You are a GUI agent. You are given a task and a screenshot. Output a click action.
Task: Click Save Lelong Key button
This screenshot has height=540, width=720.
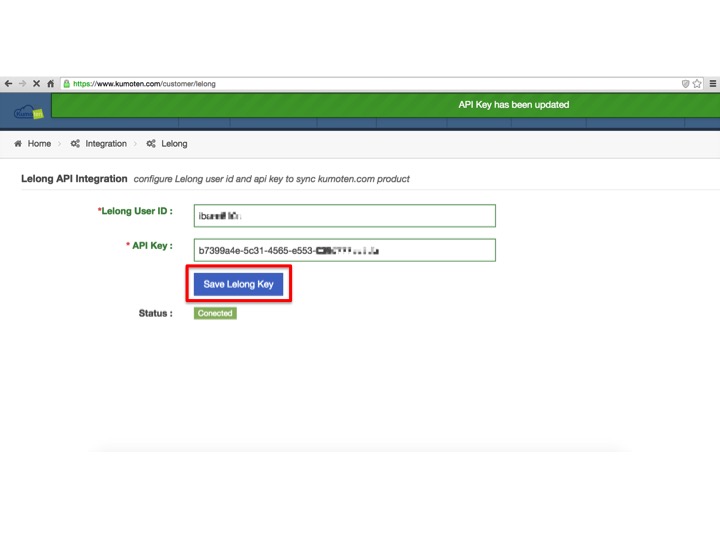coord(238,284)
